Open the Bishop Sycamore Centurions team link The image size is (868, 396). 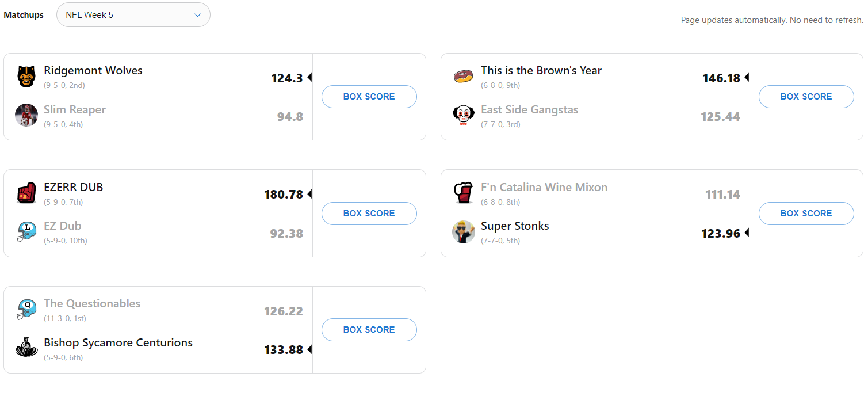(x=118, y=343)
